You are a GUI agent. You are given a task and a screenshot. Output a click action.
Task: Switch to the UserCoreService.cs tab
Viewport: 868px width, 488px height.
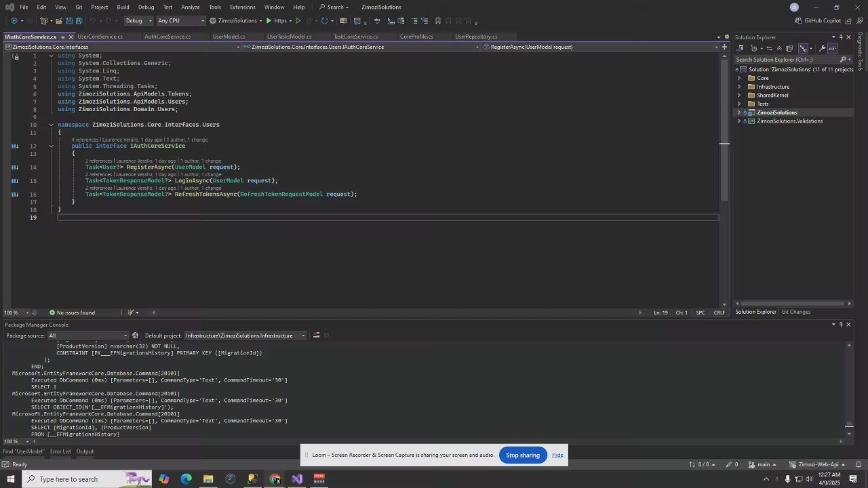100,37
